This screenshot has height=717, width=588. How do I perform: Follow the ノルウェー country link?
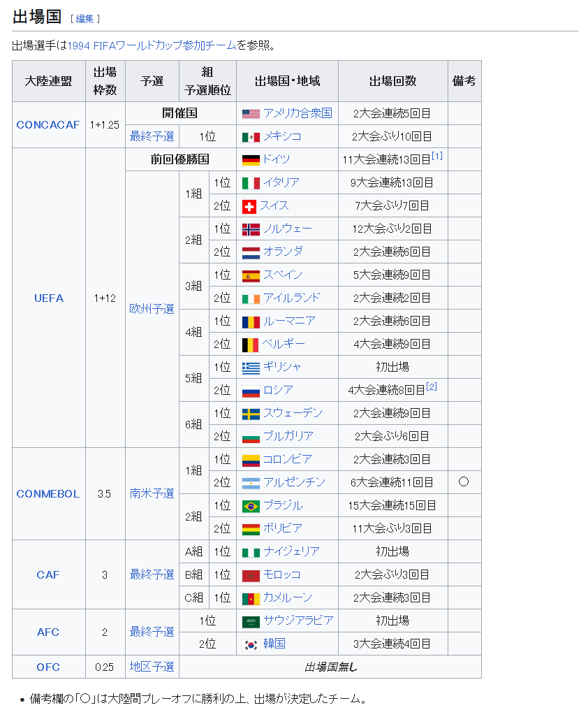click(288, 229)
